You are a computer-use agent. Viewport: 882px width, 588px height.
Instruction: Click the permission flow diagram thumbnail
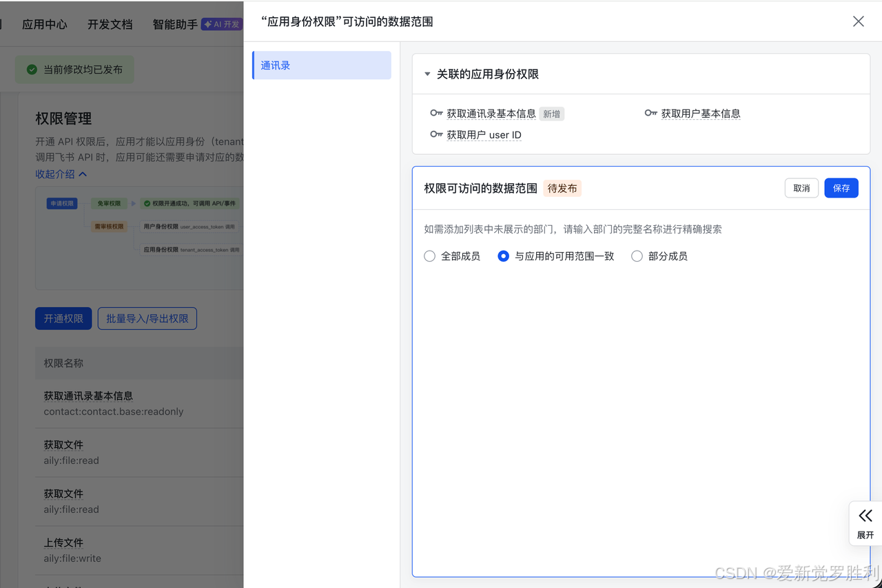click(x=140, y=238)
